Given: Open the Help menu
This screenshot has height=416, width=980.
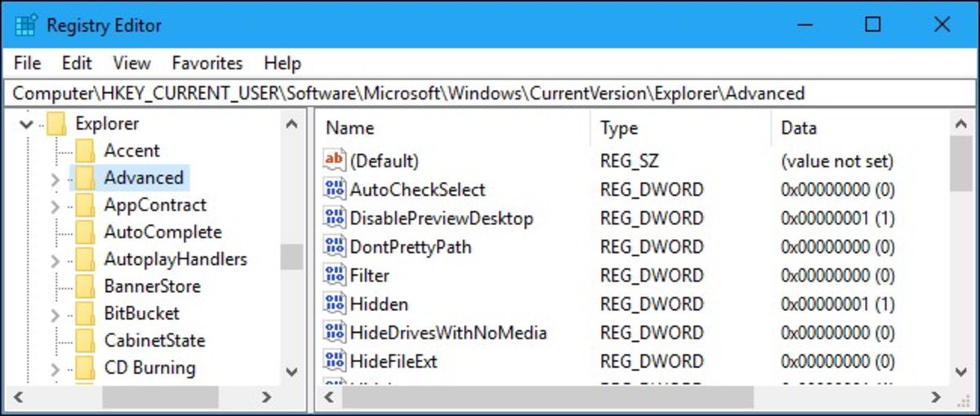Looking at the screenshot, I should click(283, 63).
